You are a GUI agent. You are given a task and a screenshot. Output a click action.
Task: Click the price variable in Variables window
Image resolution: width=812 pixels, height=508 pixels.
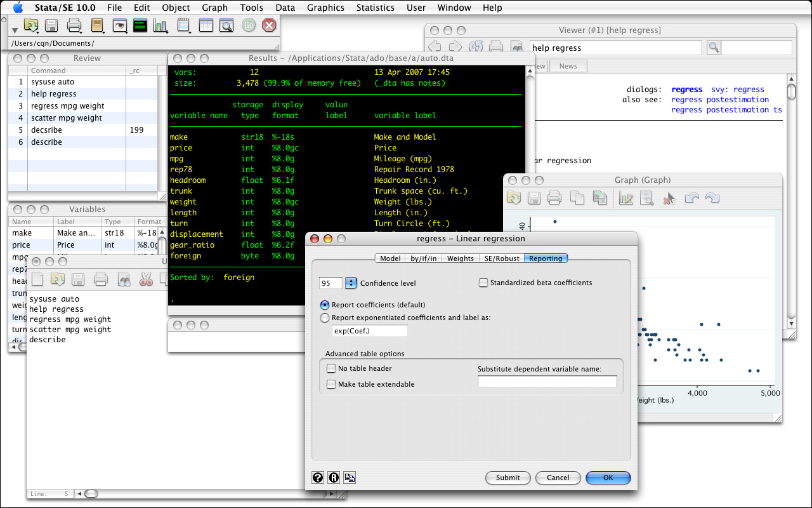tap(21, 245)
